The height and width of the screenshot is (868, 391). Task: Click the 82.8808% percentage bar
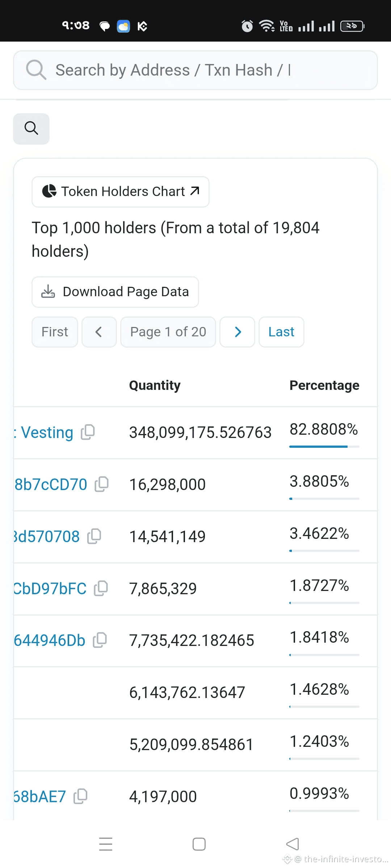click(x=324, y=447)
